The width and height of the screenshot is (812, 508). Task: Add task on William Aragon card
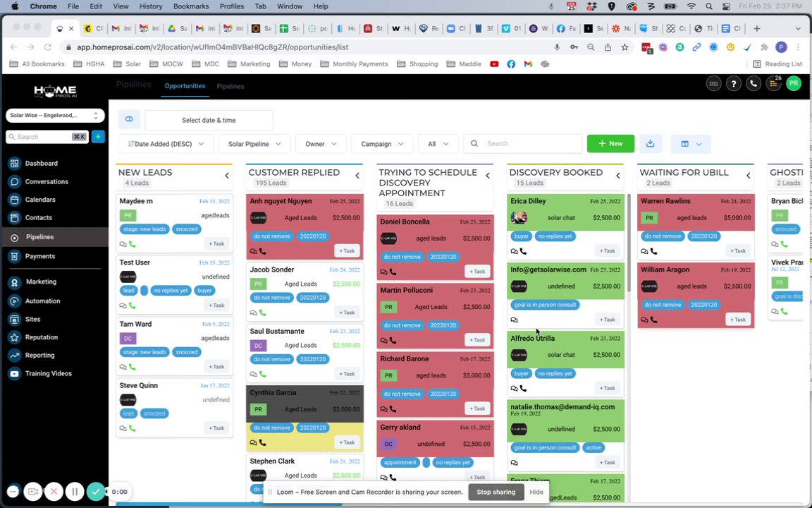click(738, 320)
